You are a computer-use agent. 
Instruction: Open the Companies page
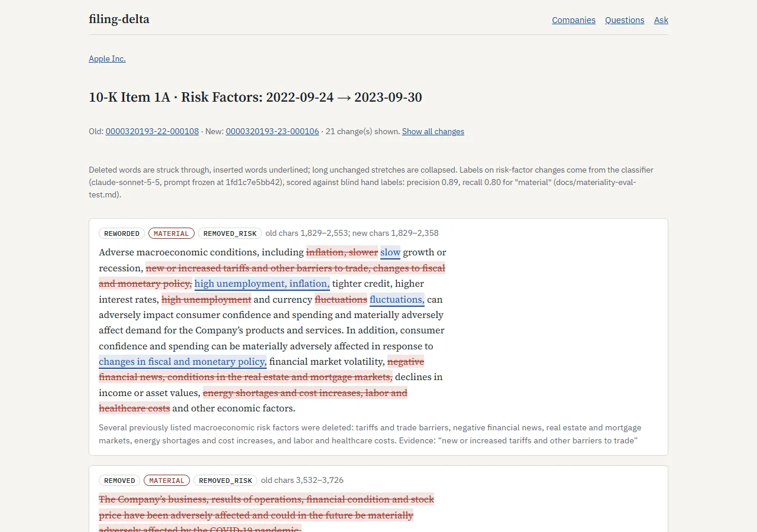pyautogui.click(x=574, y=20)
